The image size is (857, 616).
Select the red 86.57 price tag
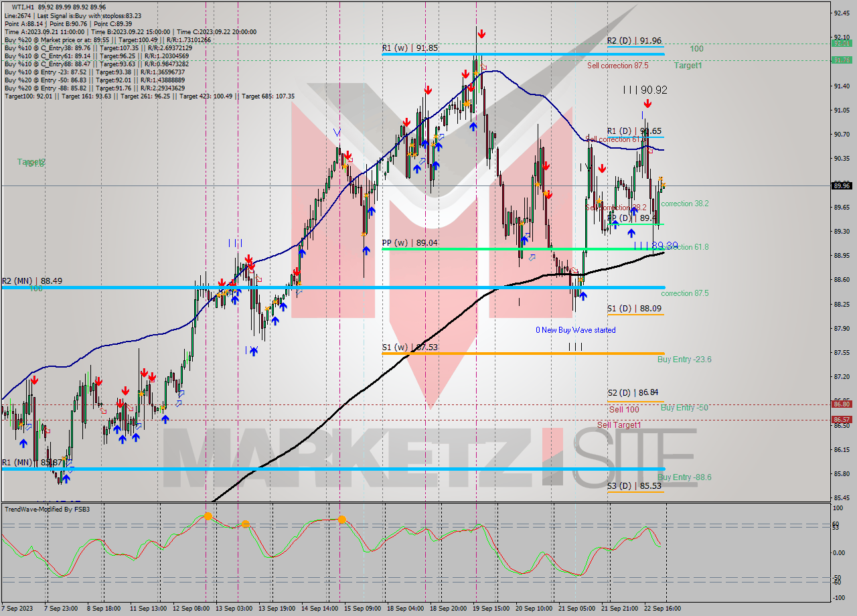coord(842,420)
